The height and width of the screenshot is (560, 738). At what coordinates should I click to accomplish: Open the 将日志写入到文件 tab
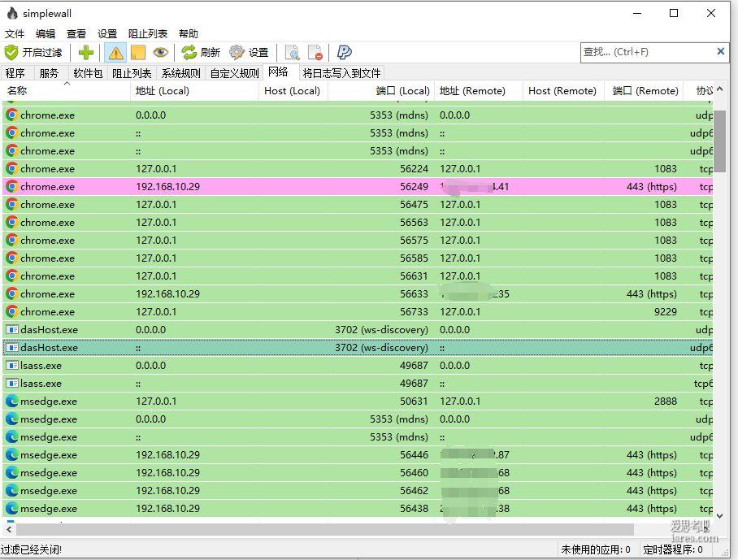(x=341, y=73)
